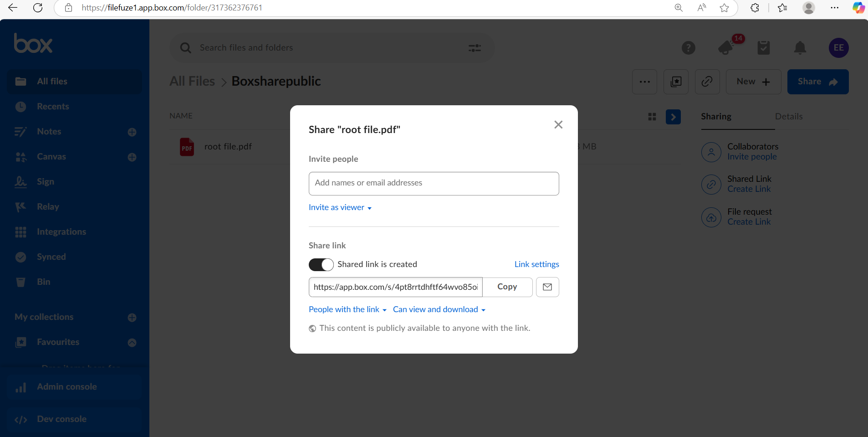This screenshot has height=437, width=868.
Task: Open Dev console
Action: [x=75, y=419]
